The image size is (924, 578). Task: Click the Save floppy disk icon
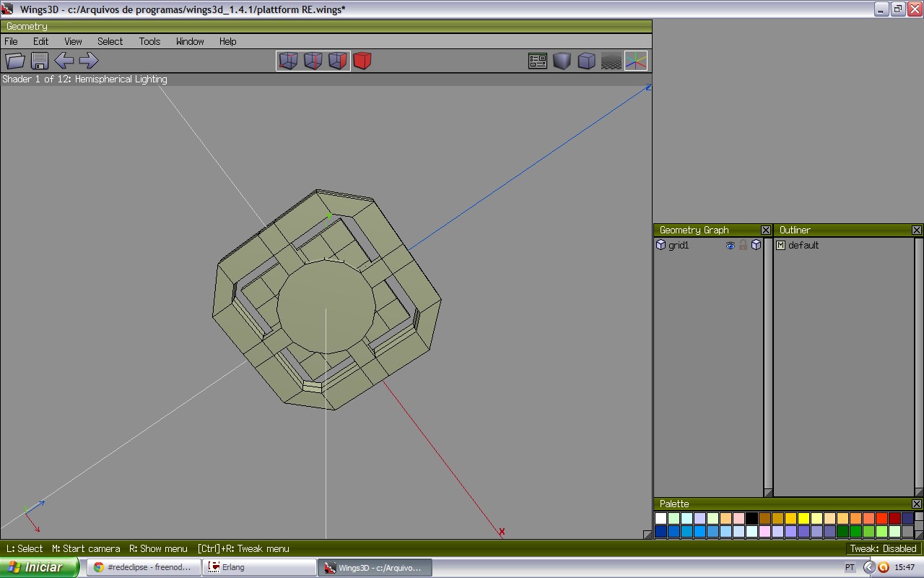pyautogui.click(x=40, y=61)
